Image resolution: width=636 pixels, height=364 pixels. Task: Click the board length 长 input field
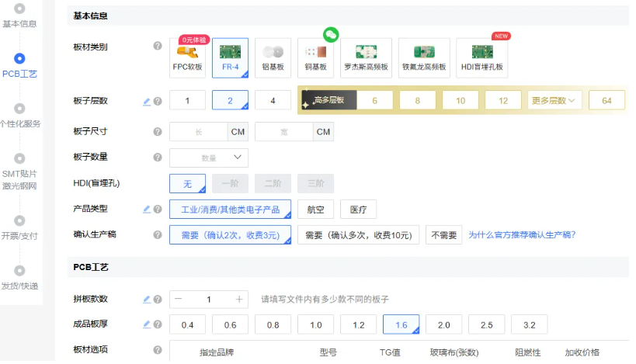point(199,132)
